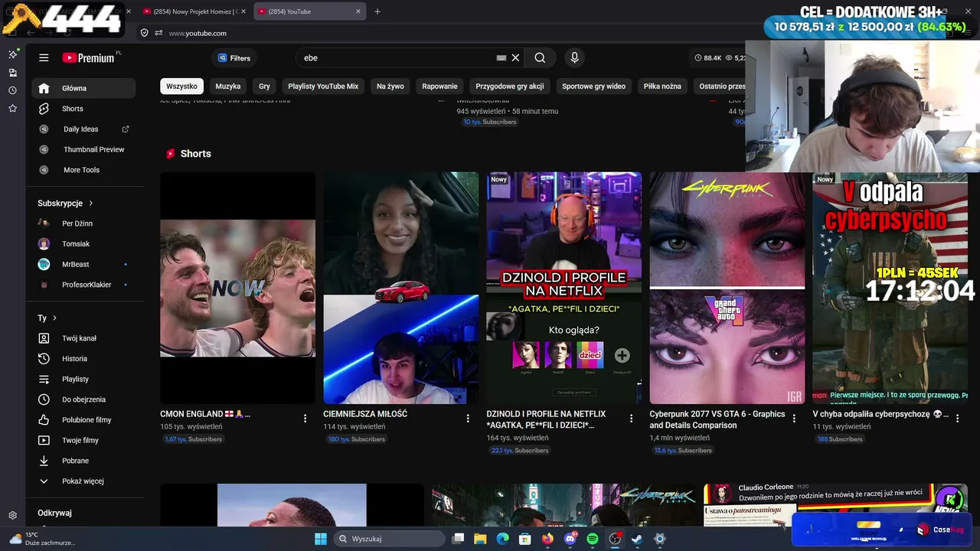The height and width of the screenshot is (551, 980).
Task: Open File Explorer from the taskbar
Action: coord(480,539)
